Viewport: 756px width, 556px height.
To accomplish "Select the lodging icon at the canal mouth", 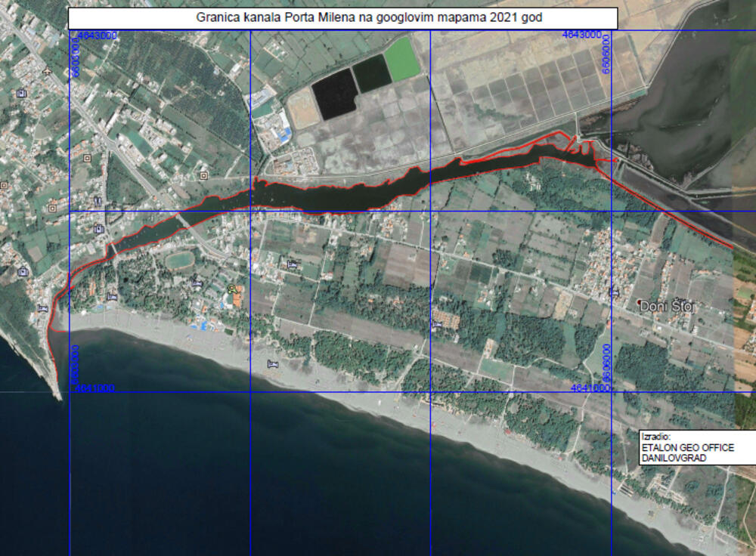I will point(42,309).
